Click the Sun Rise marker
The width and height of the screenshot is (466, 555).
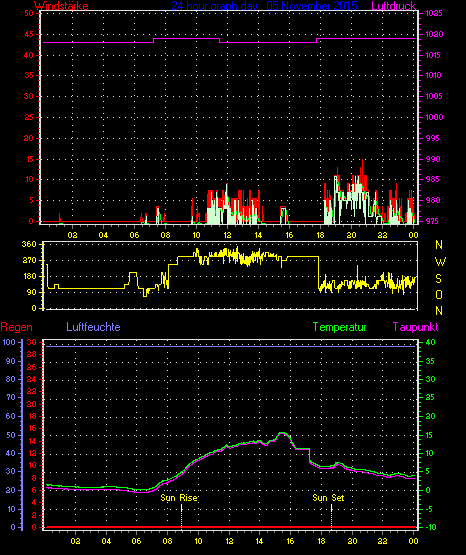pos(179,498)
